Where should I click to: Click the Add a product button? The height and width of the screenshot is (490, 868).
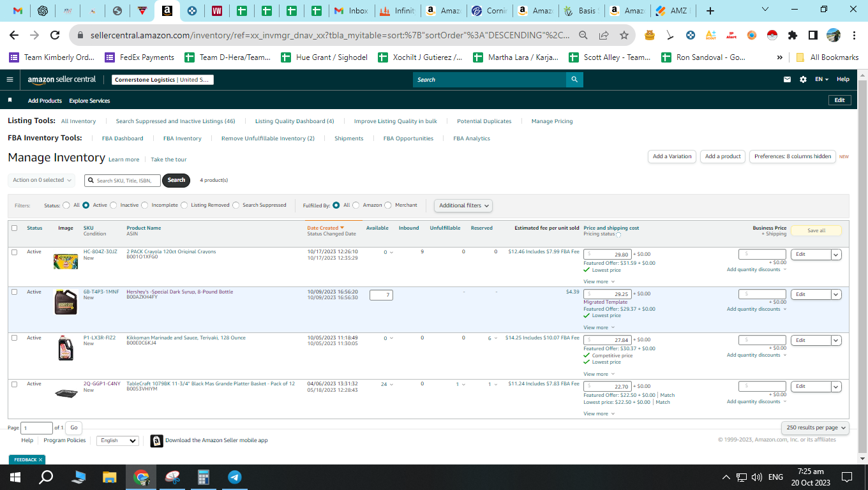pos(723,156)
